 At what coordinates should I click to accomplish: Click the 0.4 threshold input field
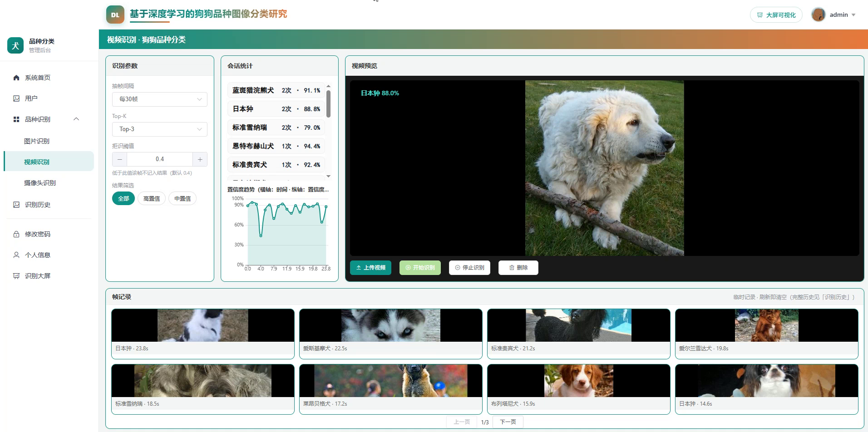tap(160, 159)
